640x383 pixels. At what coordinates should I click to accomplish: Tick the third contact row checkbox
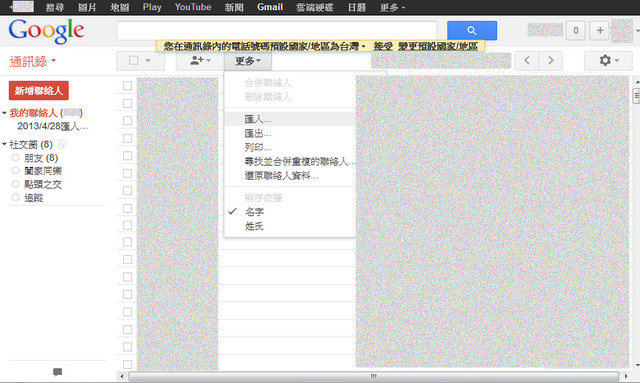click(127, 121)
